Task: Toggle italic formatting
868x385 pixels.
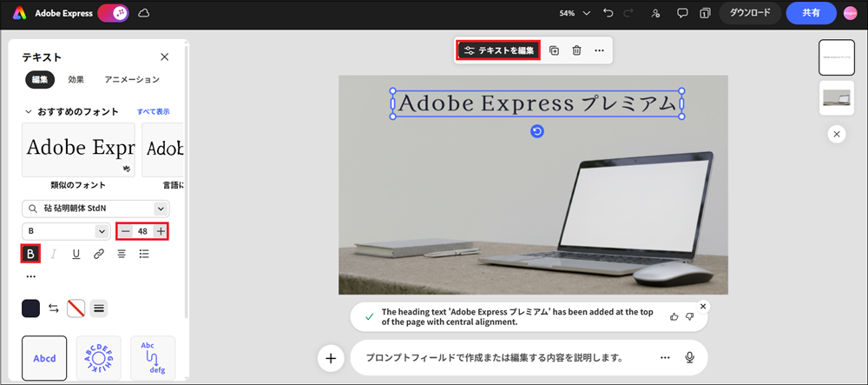Action: click(x=54, y=255)
